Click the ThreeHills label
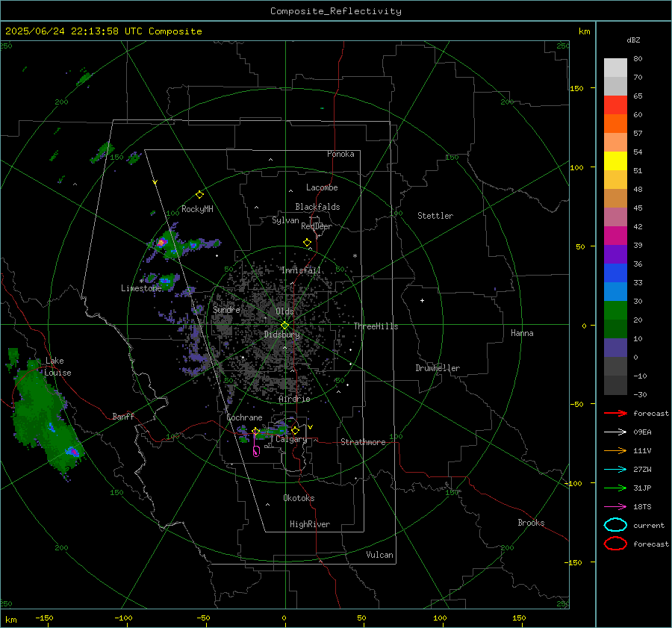This screenshot has height=628, width=672. [376, 326]
